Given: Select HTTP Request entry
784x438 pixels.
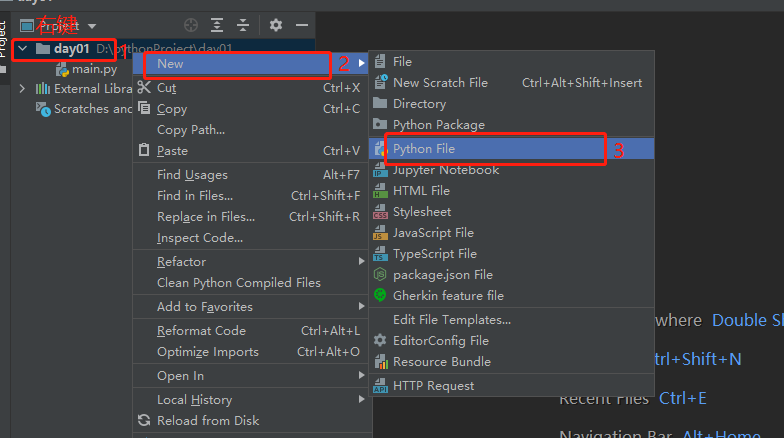Looking at the screenshot, I should 512,386.
